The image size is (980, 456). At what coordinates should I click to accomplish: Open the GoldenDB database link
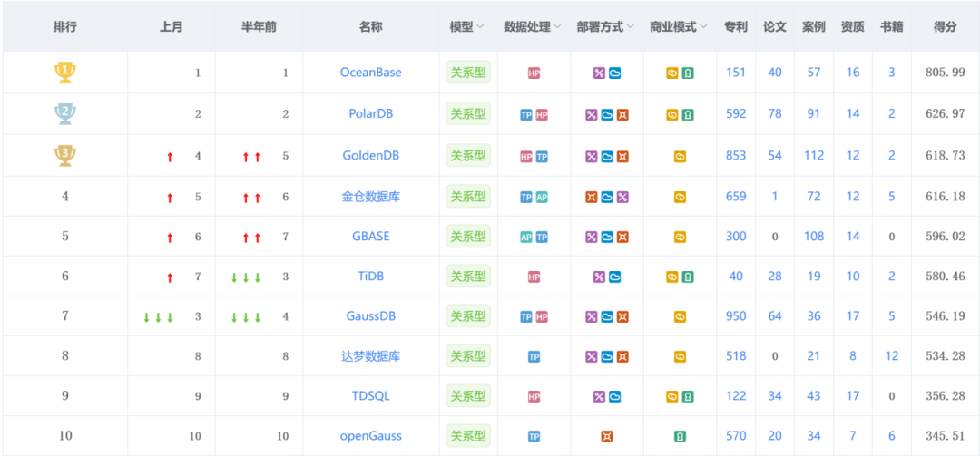(370, 156)
